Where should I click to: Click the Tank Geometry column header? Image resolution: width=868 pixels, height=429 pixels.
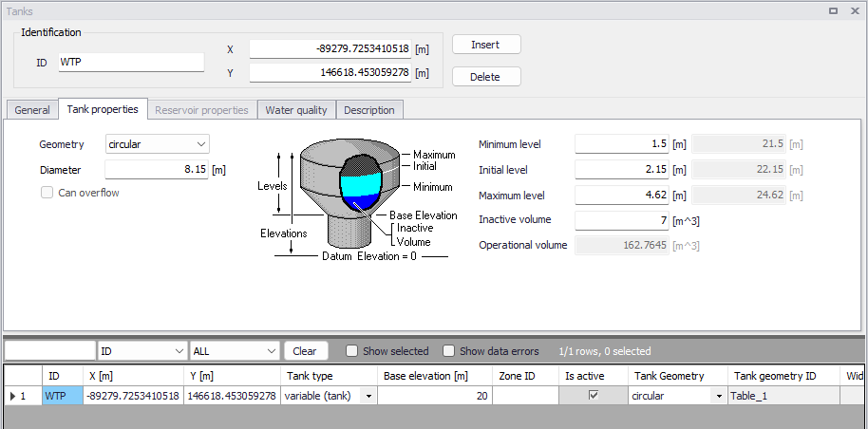coord(677,376)
